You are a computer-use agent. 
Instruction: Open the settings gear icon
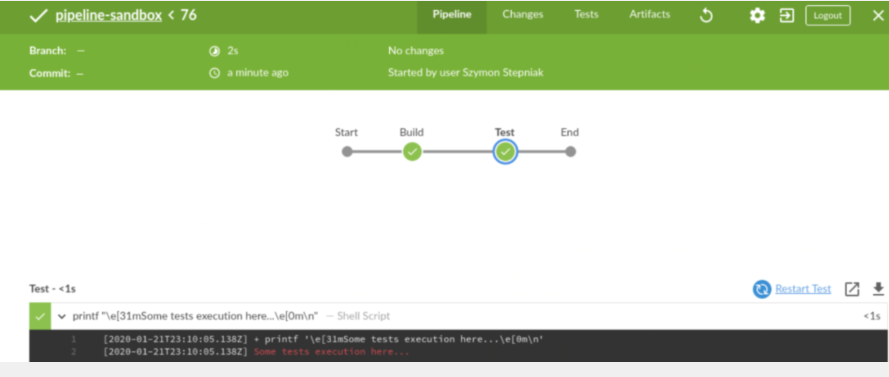[x=757, y=16]
